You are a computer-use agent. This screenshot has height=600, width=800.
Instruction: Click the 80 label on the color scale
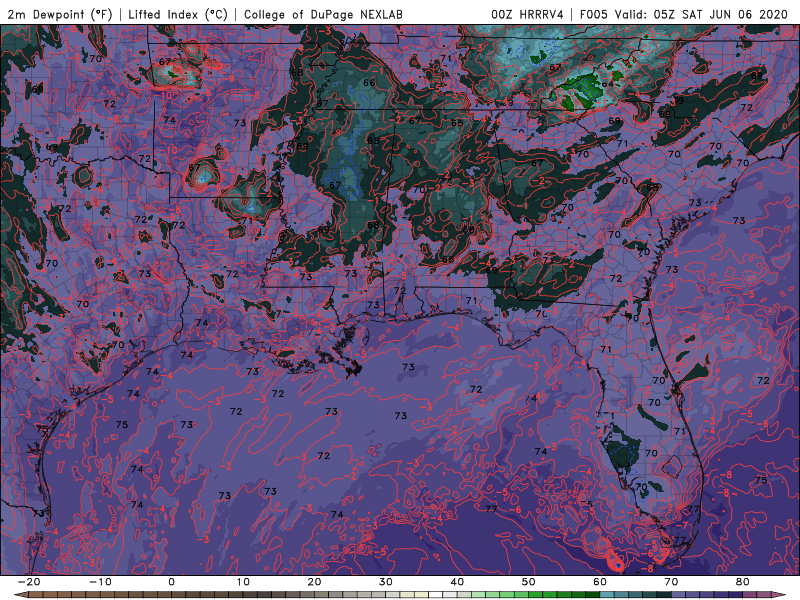743,582
